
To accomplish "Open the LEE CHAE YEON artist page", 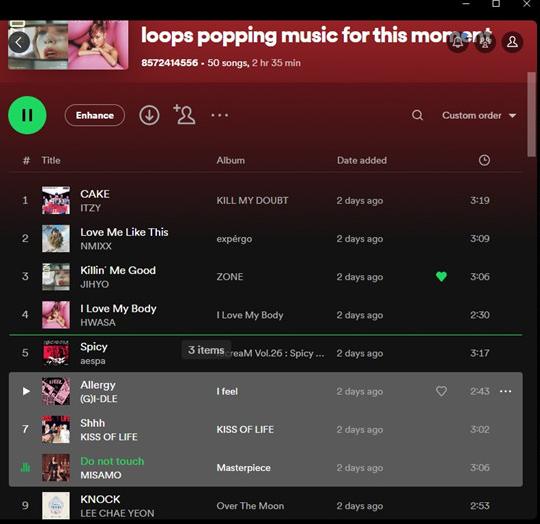I will pyautogui.click(x=117, y=513).
